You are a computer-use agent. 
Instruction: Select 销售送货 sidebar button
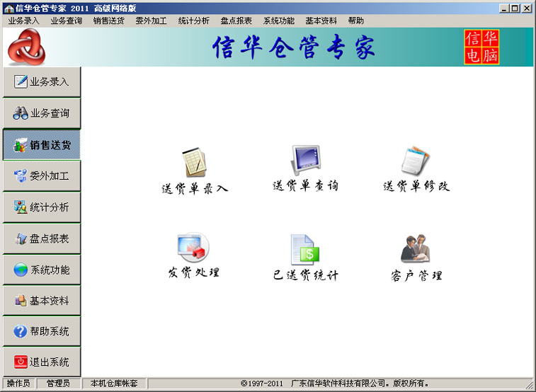(x=42, y=145)
